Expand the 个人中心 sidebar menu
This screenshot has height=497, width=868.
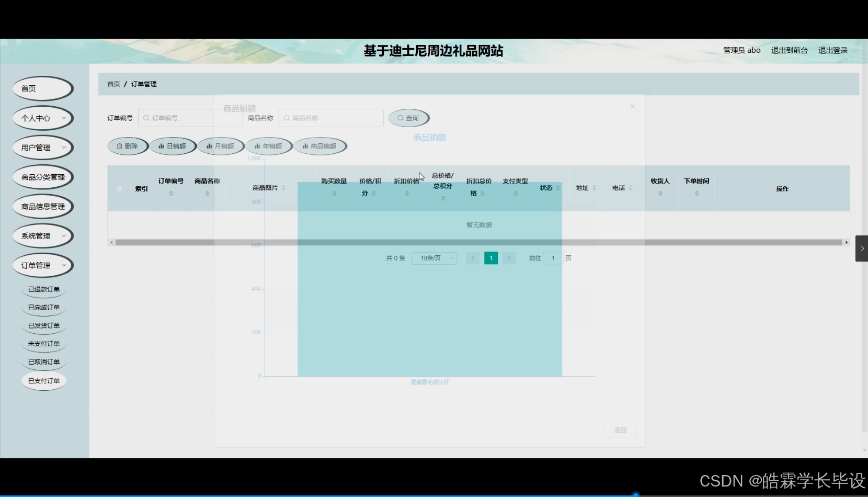pos(42,118)
